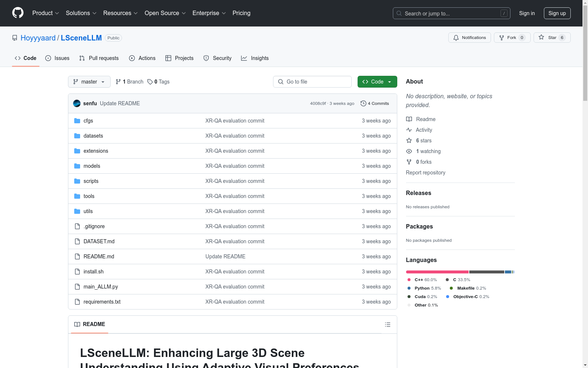
Task: Click the branch icon beside 1 Branch
Action: [x=118, y=82]
